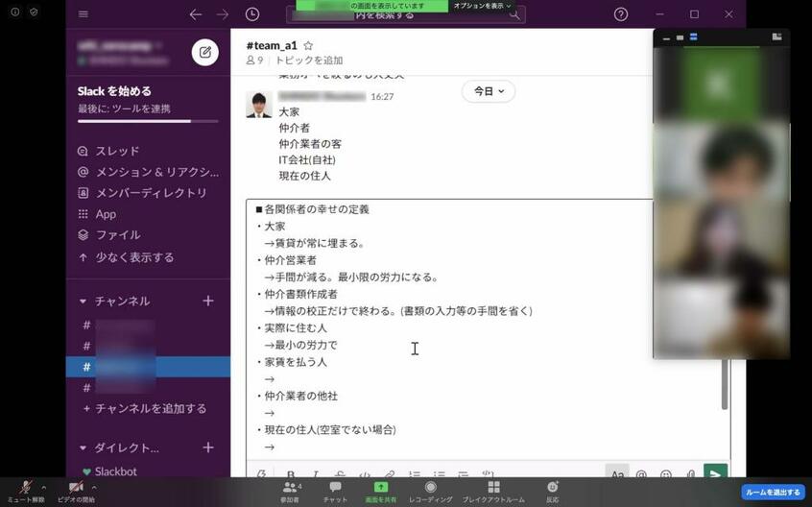Send the message
Screen dimensions: 812x507
tap(715, 471)
